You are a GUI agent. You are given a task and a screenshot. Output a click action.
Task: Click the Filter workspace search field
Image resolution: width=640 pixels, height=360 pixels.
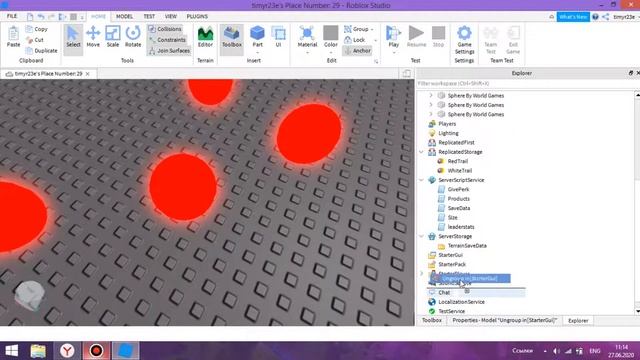coord(526,83)
